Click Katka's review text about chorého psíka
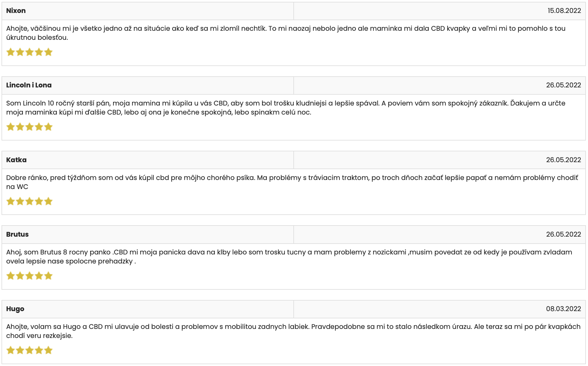This screenshot has height=366, width=588. click(x=292, y=182)
